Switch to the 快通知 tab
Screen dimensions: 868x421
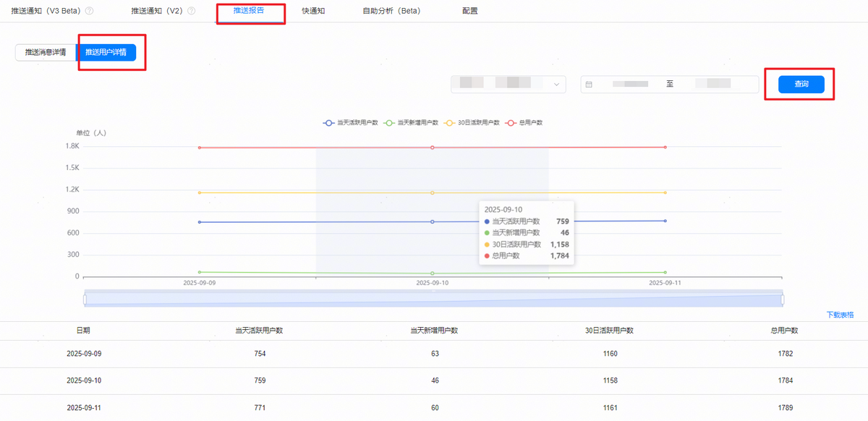coord(315,12)
